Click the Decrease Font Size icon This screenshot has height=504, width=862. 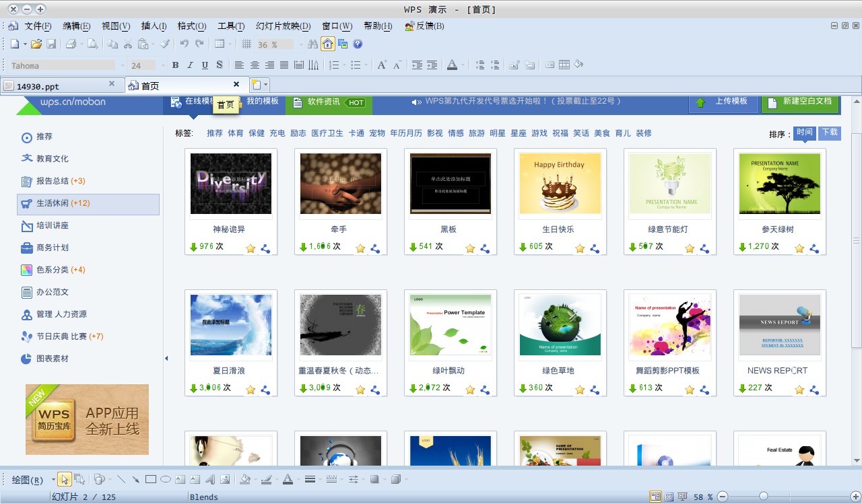397,65
